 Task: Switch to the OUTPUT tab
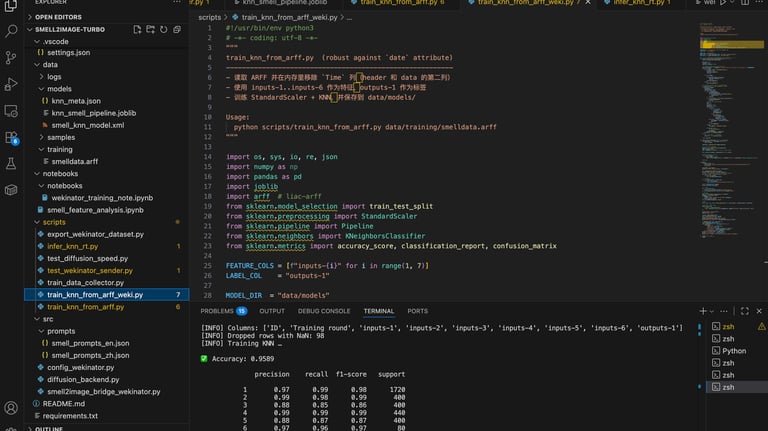tap(272, 311)
